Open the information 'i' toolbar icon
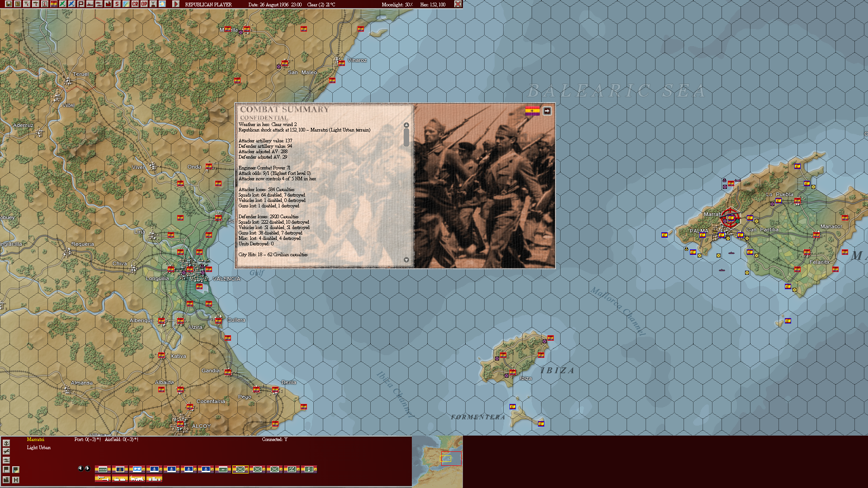The image size is (868, 488). (44, 4)
